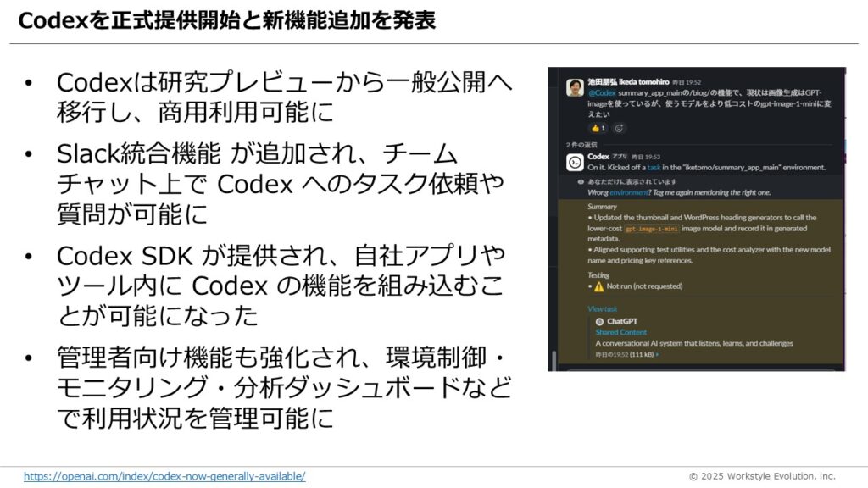This screenshot has height=488, width=868.
Task: Click the warning triangle under Testing
Action: (x=599, y=286)
